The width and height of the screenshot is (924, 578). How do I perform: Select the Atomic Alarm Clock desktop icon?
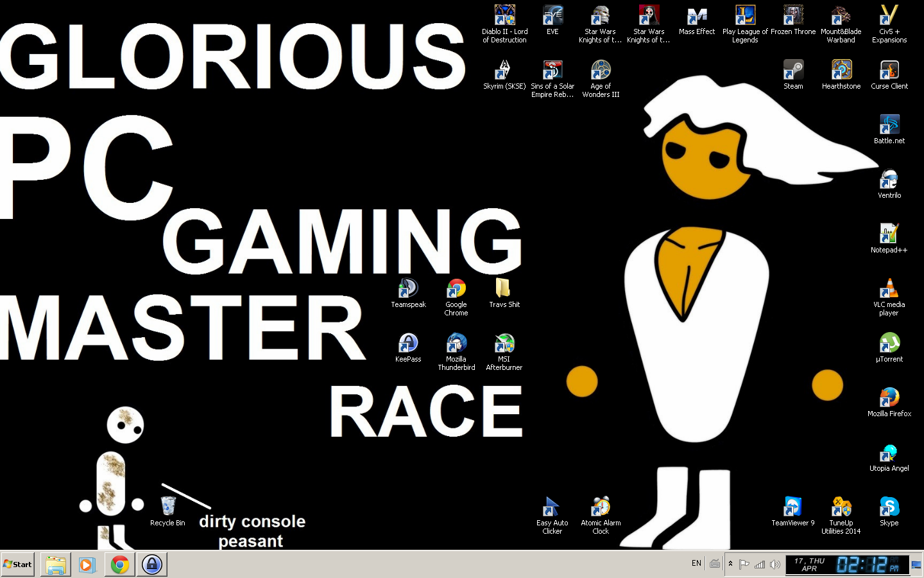[x=601, y=515]
